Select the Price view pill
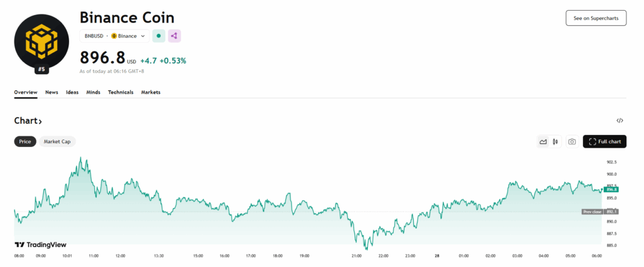 25,142
